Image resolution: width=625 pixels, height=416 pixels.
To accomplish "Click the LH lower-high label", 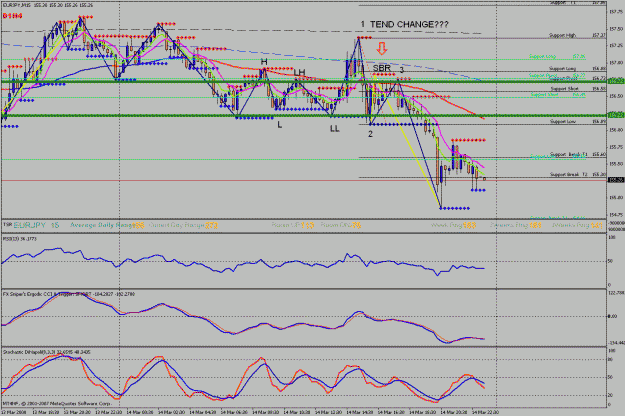I will pos(299,72).
